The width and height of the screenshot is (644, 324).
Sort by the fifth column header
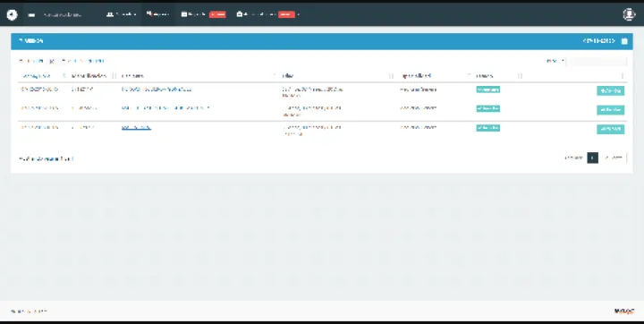(435, 76)
